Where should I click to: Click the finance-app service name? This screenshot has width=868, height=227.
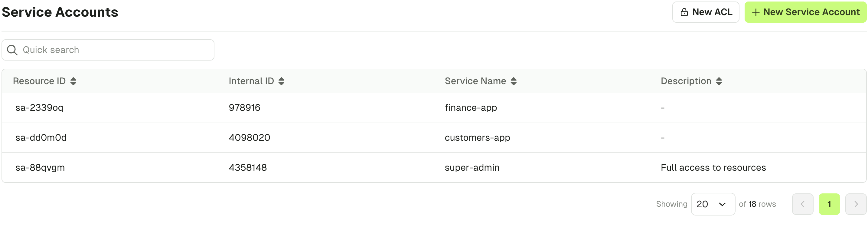pos(471,107)
